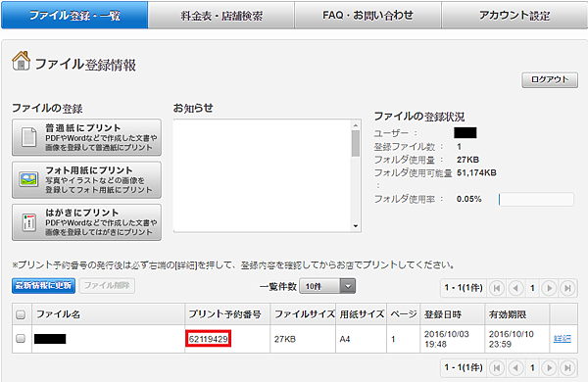Click the 0.05% folder usage value
588x382 pixels.
click(x=468, y=199)
